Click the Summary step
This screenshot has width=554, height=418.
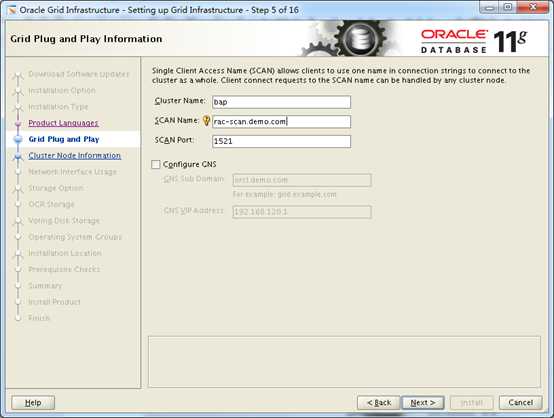coord(45,285)
